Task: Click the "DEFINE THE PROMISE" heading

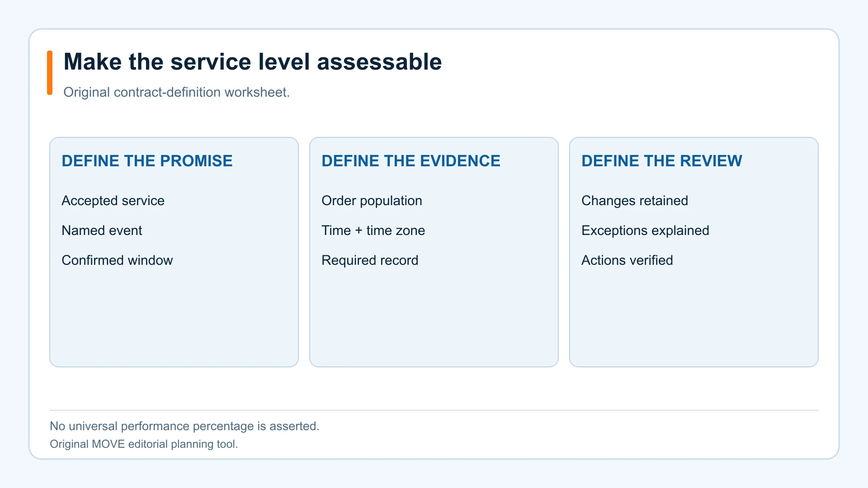Action: click(x=147, y=161)
